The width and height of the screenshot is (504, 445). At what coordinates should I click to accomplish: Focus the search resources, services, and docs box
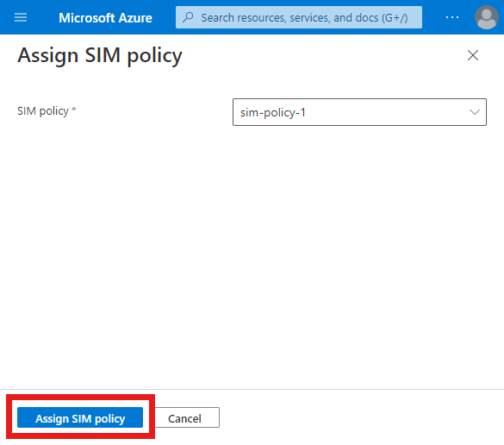point(299,17)
